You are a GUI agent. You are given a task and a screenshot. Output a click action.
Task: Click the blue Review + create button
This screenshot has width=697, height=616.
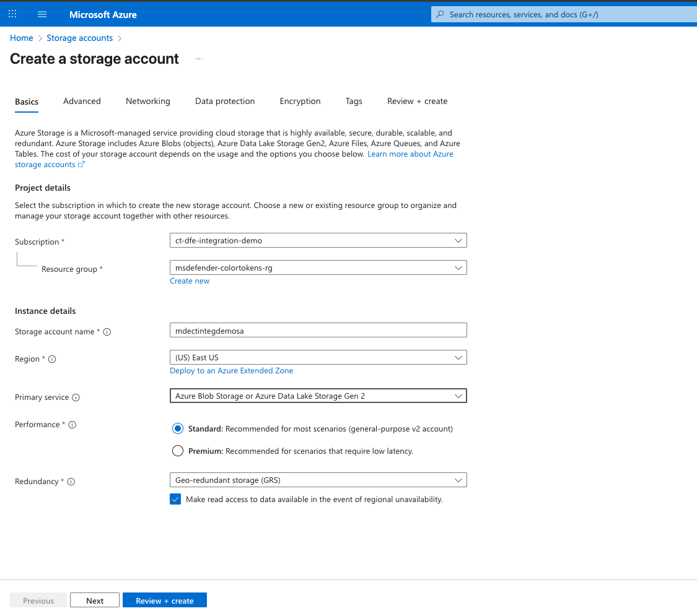click(164, 601)
